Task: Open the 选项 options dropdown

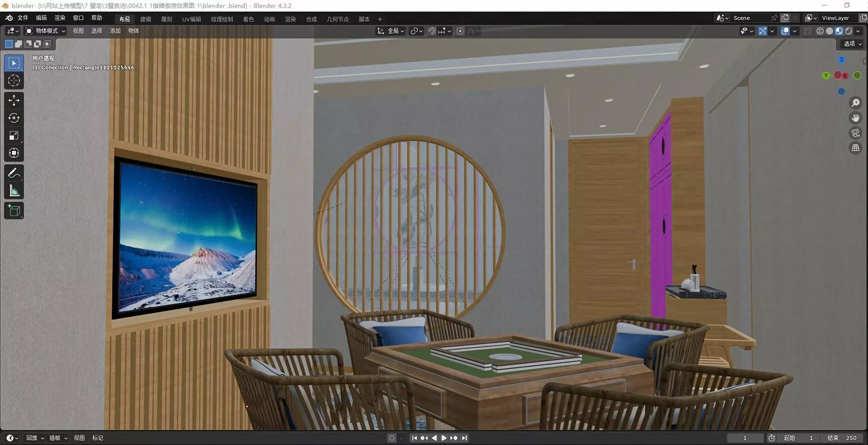Action: pos(852,44)
